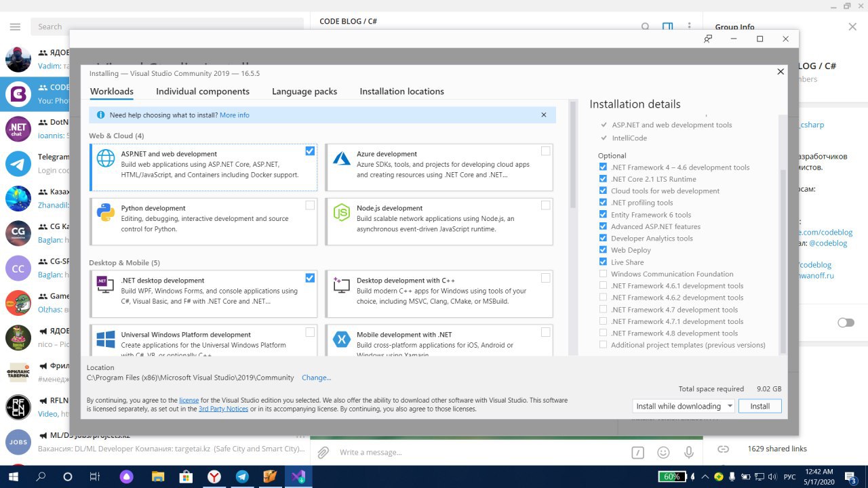Image resolution: width=868 pixels, height=488 pixels.
Task: Click the workloads list vertical scrollbar
Action: pyautogui.click(x=574, y=156)
